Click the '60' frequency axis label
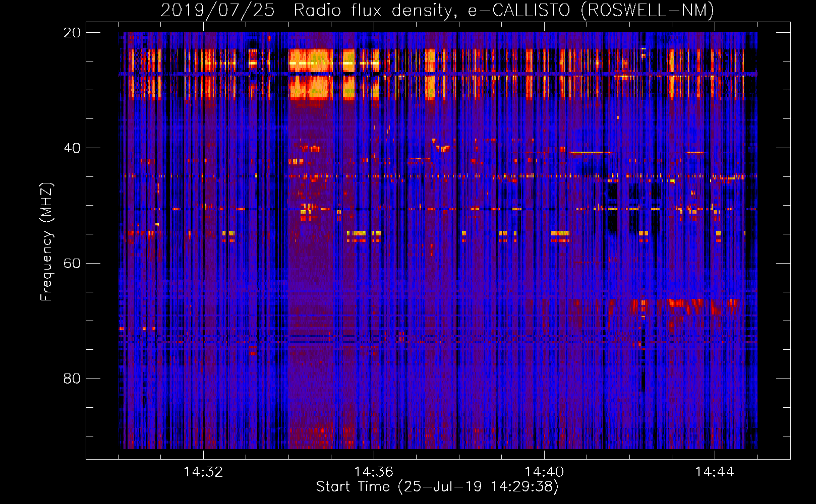Image resolution: width=816 pixels, height=504 pixels. click(72, 264)
